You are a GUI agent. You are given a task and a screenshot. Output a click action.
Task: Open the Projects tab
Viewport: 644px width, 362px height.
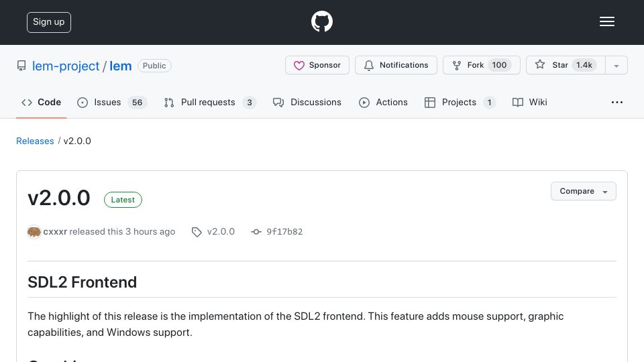460,102
